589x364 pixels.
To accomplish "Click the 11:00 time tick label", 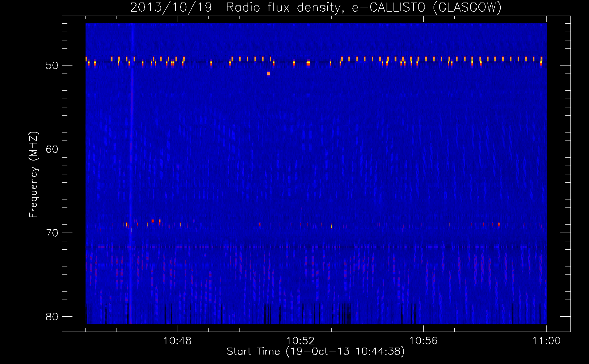I will coord(546,341).
